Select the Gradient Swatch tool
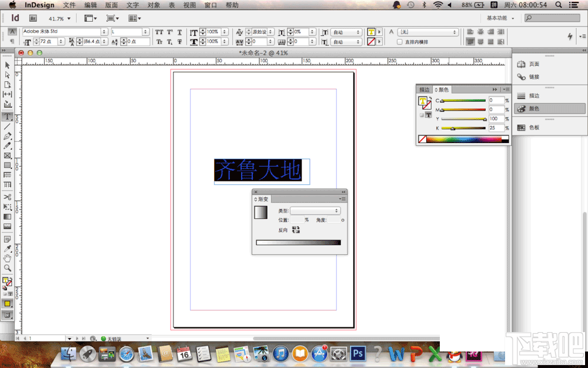Screen dimensions: 588x368 [7, 217]
